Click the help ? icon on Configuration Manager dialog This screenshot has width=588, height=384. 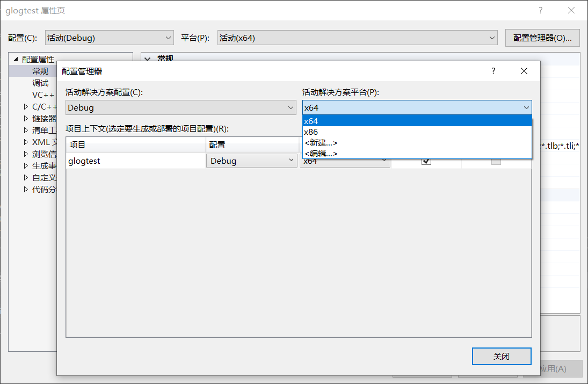coord(493,70)
